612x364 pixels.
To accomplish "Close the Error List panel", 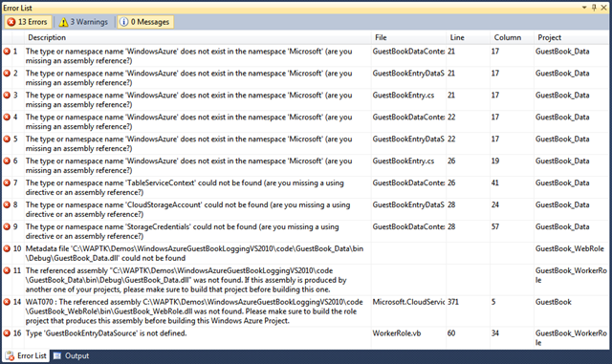I will point(603,8).
